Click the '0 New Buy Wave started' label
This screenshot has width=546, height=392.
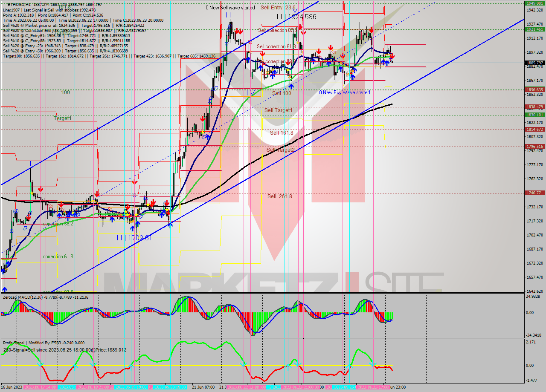click(345, 92)
